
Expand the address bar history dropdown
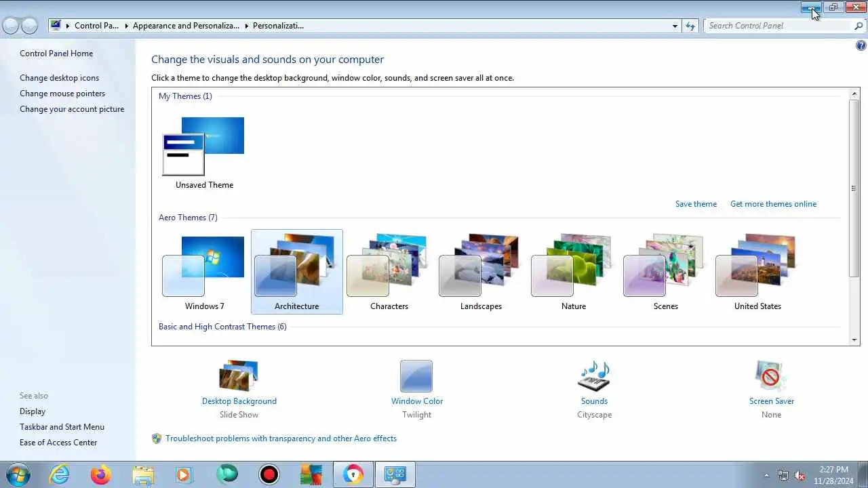click(675, 26)
